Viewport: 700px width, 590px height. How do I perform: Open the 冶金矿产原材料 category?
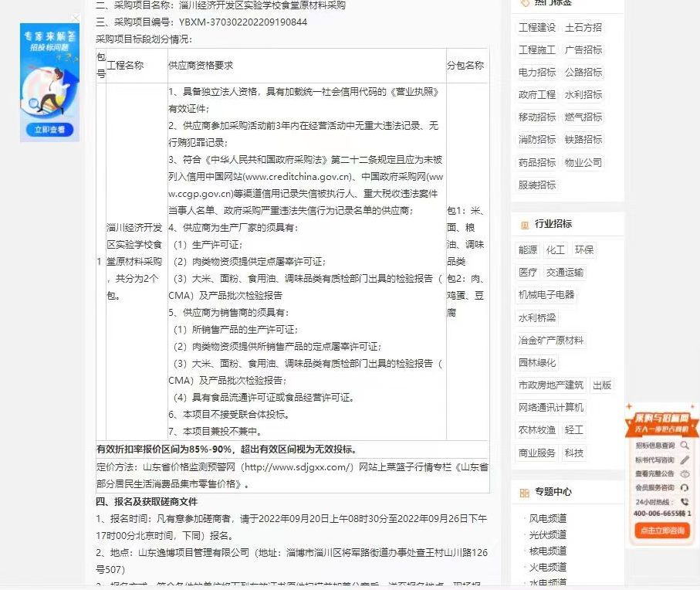coord(551,341)
